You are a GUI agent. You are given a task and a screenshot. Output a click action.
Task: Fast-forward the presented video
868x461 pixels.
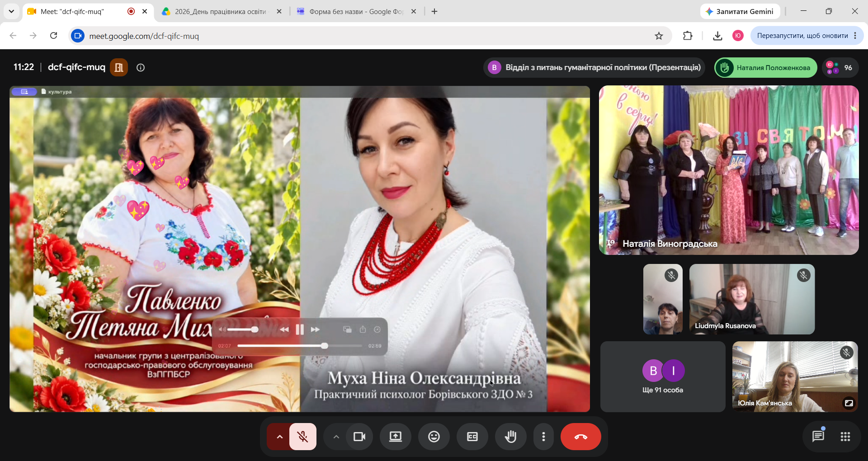coord(315,329)
